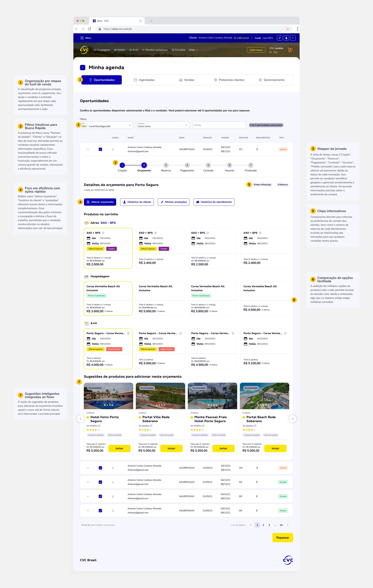Image resolution: width=373 pixels, height=588 pixels.
Task: Reload the browser page
Action: pos(89,29)
